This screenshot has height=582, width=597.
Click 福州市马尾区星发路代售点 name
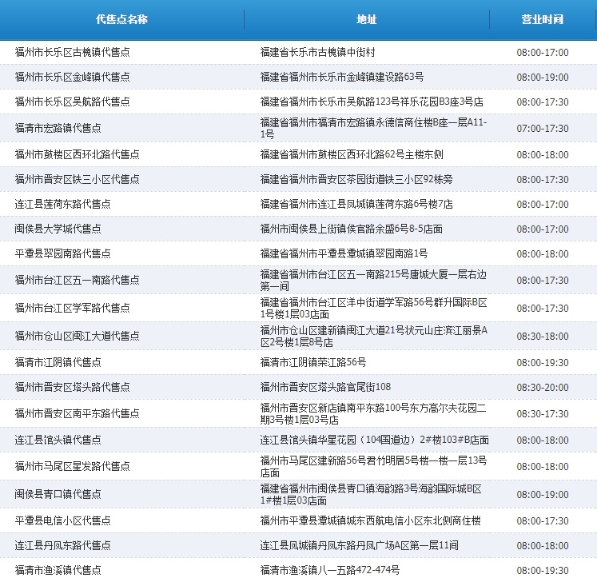coord(72,467)
